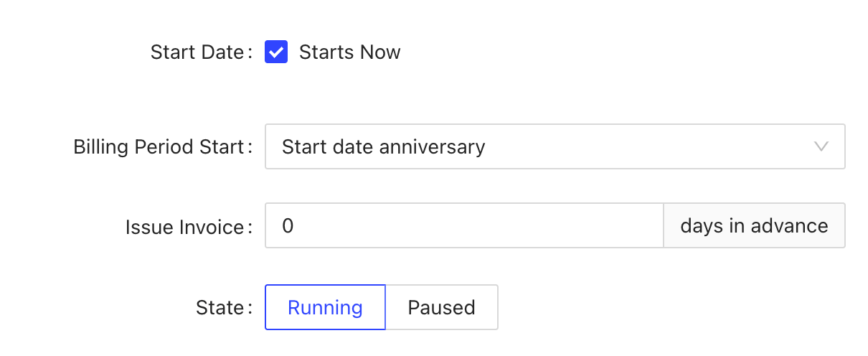Click empty area of Issue Invoice input
The image size is (868, 356).
coord(502,226)
